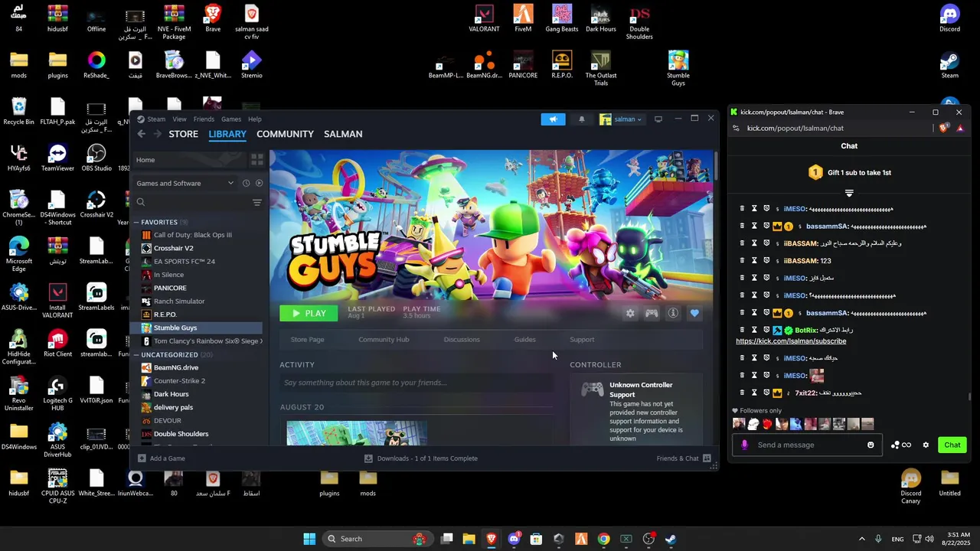The height and width of the screenshot is (551, 980).
Task: Click the kick.com subscribe link in chat
Action: [791, 341]
